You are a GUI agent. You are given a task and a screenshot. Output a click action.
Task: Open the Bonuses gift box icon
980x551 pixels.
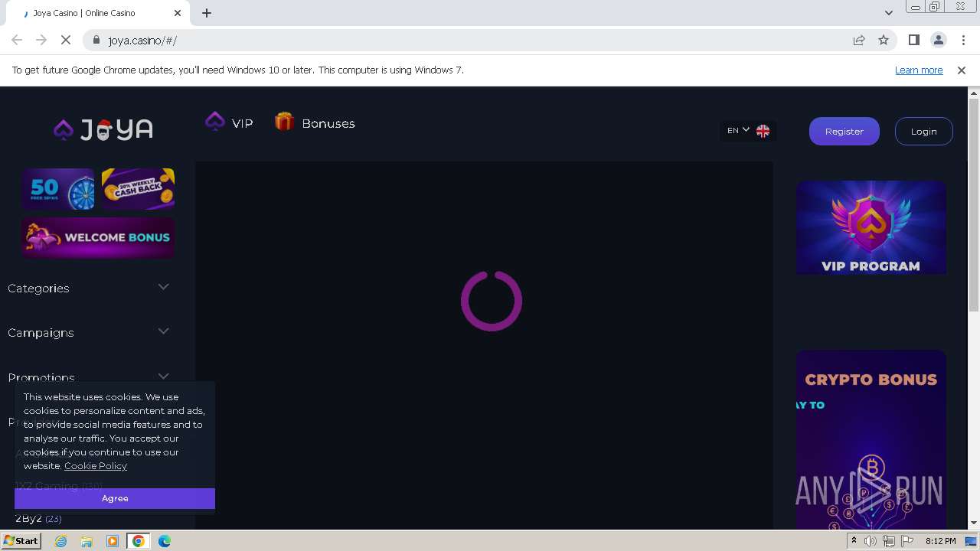(x=285, y=122)
